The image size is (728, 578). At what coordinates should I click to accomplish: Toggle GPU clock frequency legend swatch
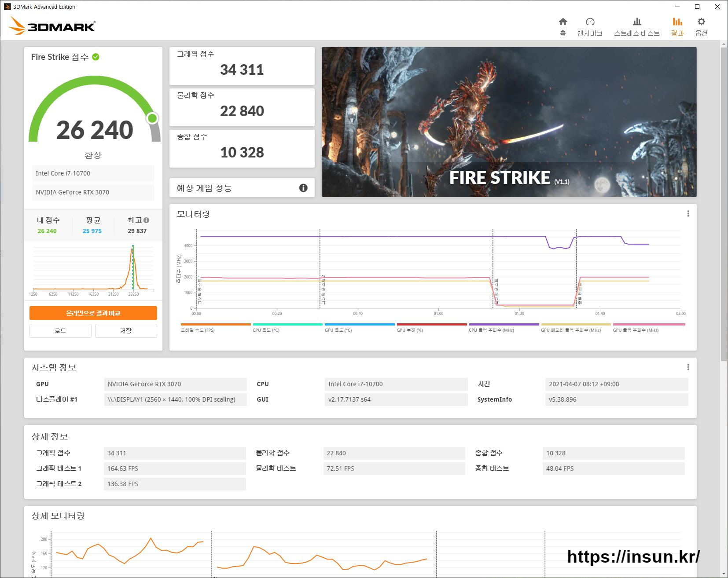[x=649, y=324]
